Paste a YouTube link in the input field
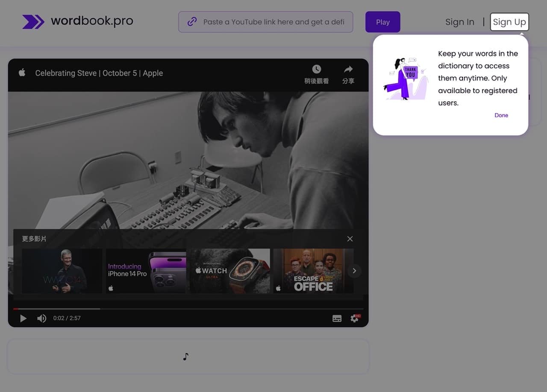 pyautogui.click(x=266, y=22)
